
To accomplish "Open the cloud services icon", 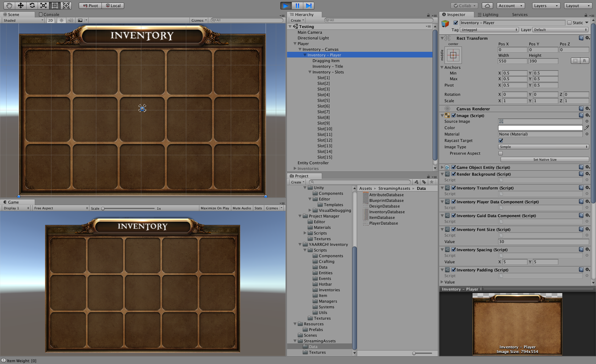I will 487,6.
